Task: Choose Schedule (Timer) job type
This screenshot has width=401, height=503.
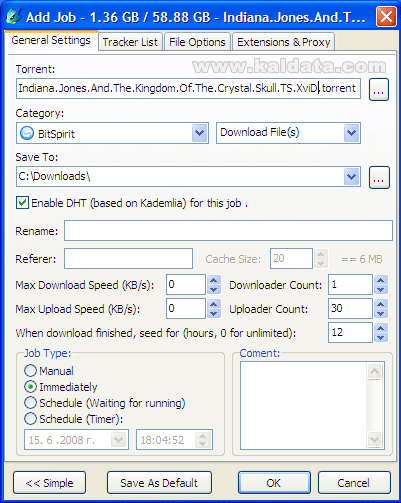Action: click(x=30, y=418)
